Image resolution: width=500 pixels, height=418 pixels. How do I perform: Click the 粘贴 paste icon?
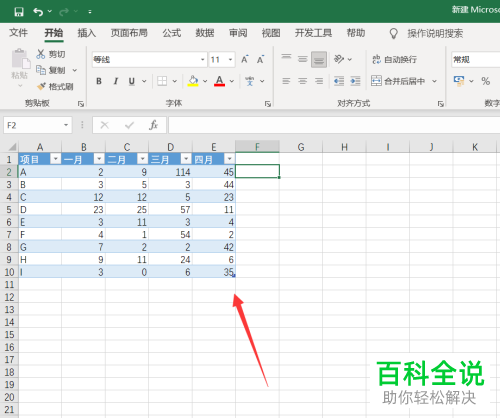(20, 59)
